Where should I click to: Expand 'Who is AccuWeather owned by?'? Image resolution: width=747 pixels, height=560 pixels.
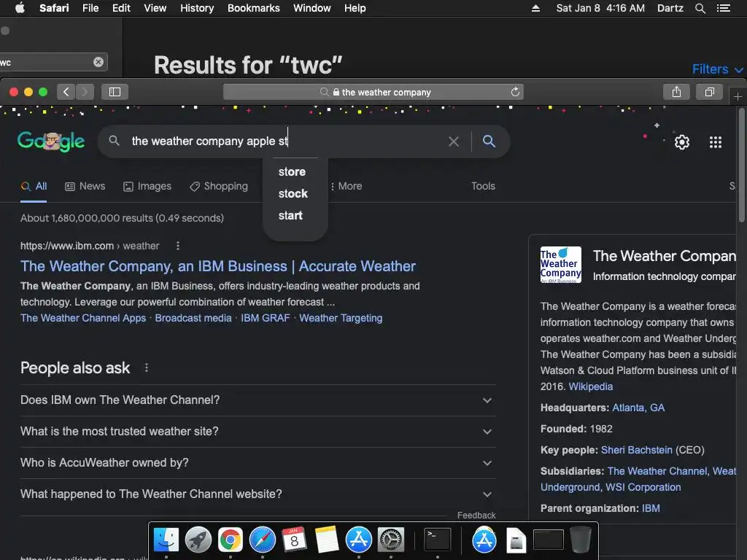(258, 463)
